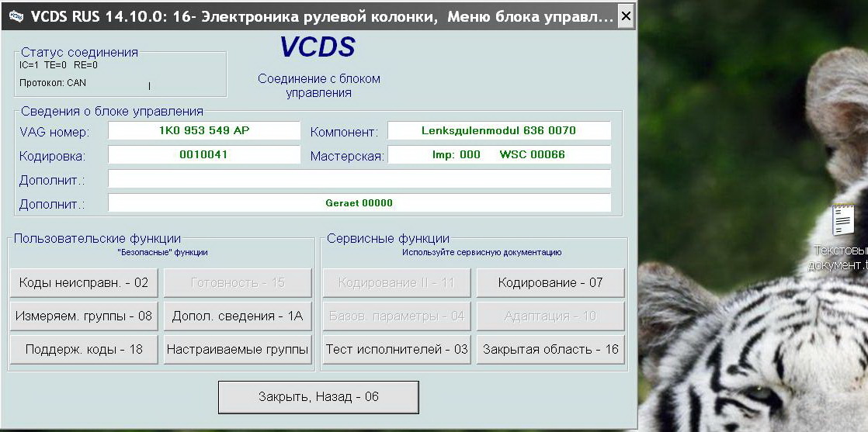
Task: Click workshop field "Imp: 000 WSC 00066"
Action: (498, 154)
